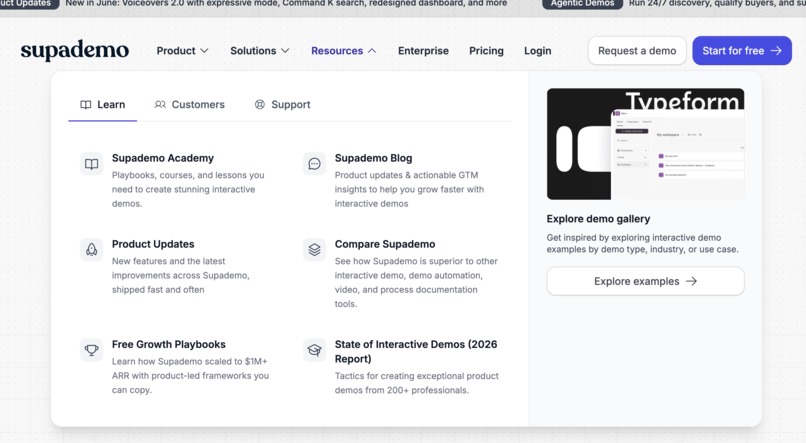This screenshot has height=443, width=806.
Task: Open the Pricing page
Action: pyautogui.click(x=486, y=51)
